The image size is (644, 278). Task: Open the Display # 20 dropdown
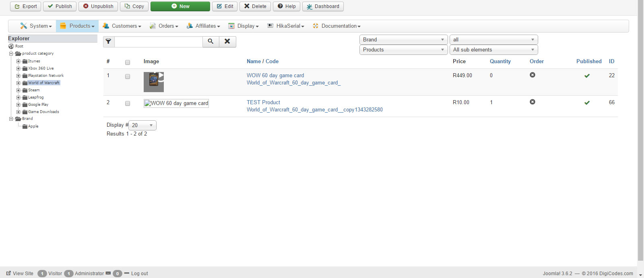coord(142,125)
